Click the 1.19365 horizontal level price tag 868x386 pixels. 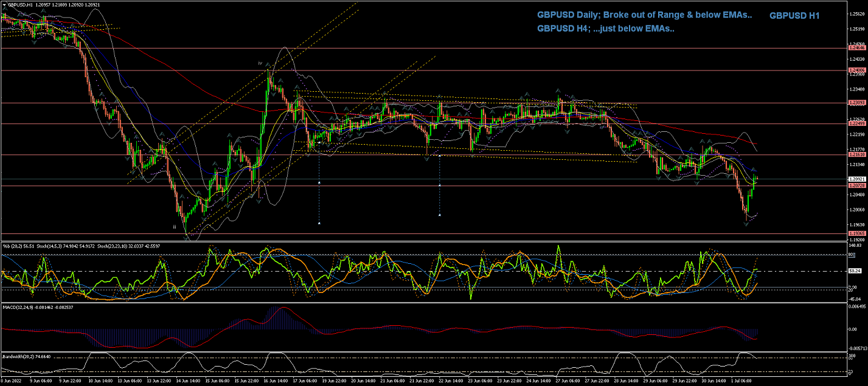856,233
